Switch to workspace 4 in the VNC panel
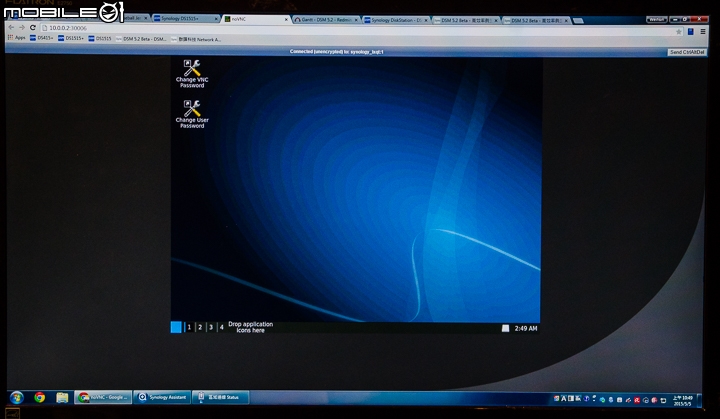This screenshot has width=720, height=419. coord(221,327)
